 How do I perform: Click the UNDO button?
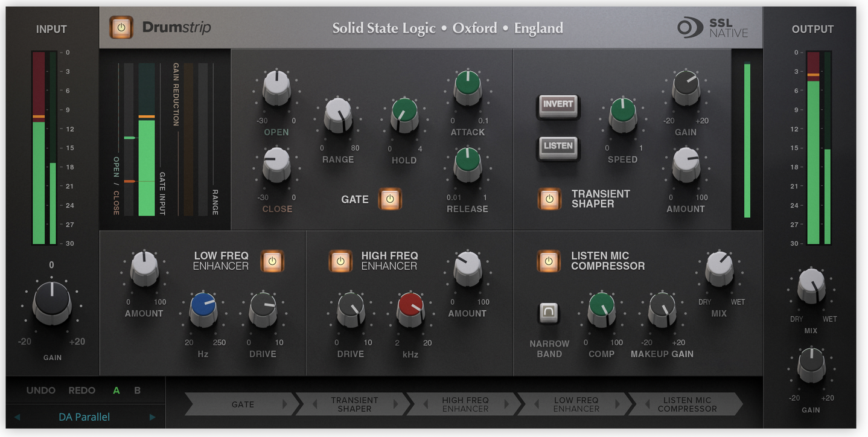tap(40, 390)
